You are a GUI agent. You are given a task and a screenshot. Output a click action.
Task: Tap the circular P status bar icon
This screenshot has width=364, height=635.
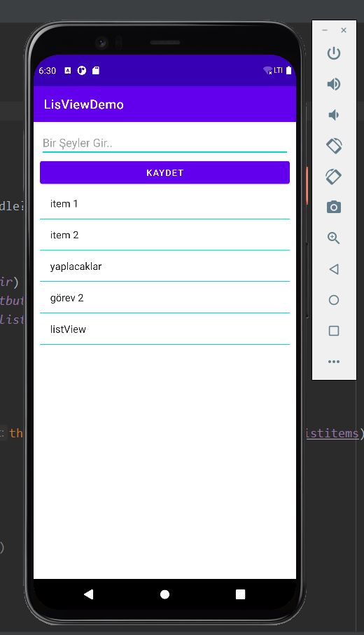tap(82, 71)
